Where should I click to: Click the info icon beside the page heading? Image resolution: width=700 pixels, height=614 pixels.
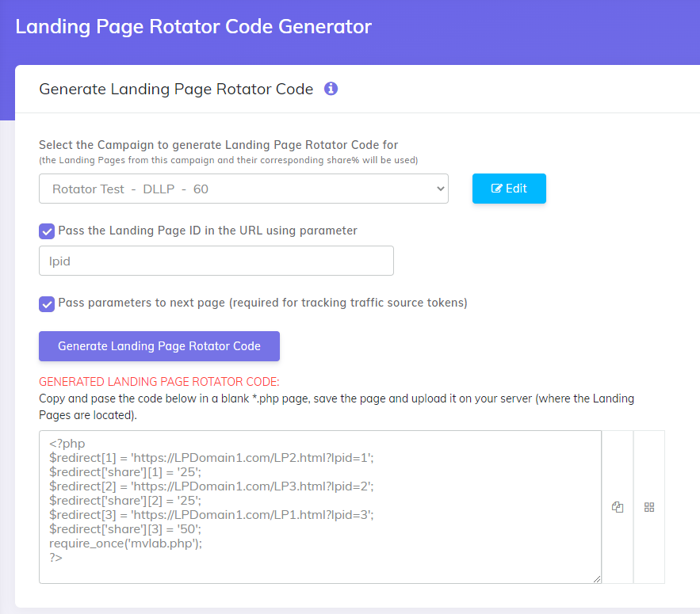[331, 89]
